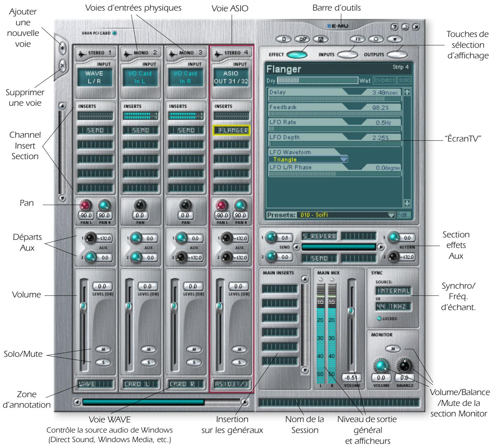492x448 pixels.
Task: Open WAVE L/R input selector on strip 1
Action: tap(95, 78)
